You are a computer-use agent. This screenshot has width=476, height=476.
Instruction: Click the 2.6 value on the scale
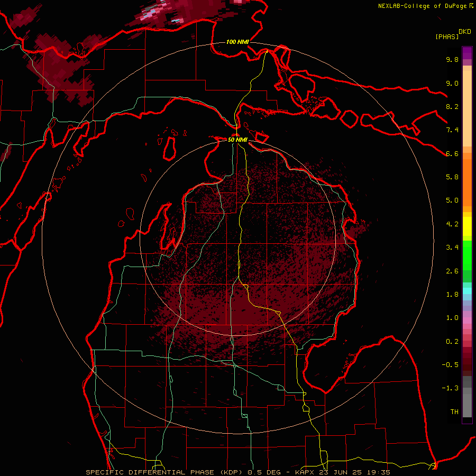[452, 271]
